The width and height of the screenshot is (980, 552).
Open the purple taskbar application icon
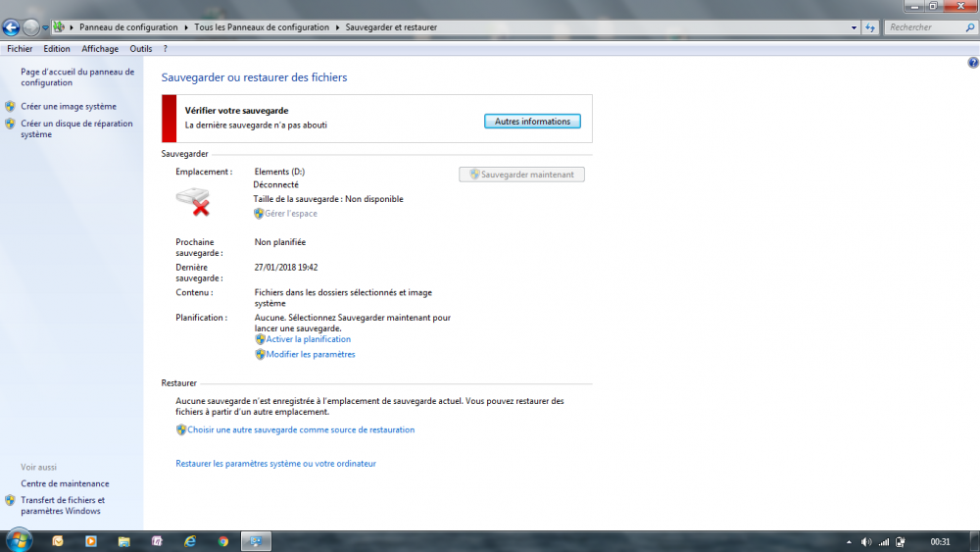click(157, 541)
